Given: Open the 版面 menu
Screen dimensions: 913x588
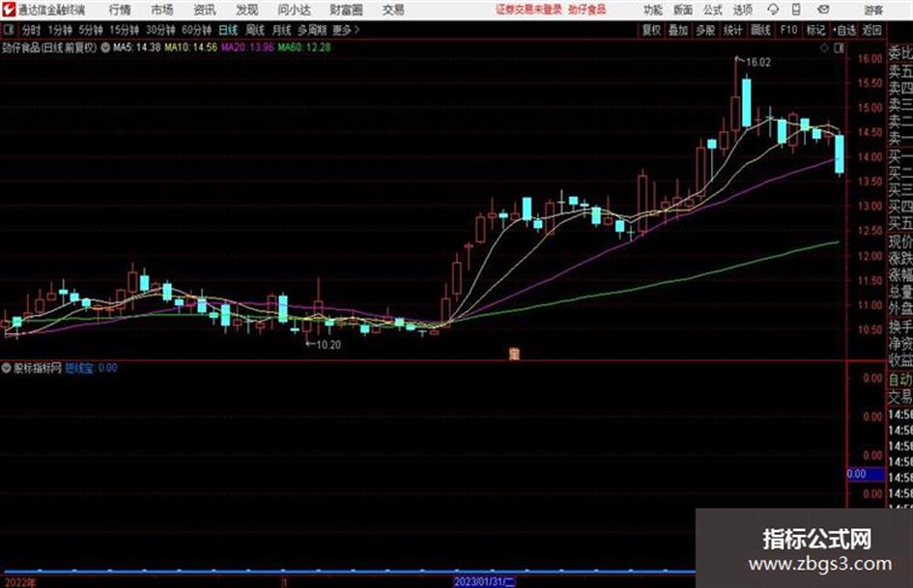Looking at the screenshot, I should coord(683,10).
